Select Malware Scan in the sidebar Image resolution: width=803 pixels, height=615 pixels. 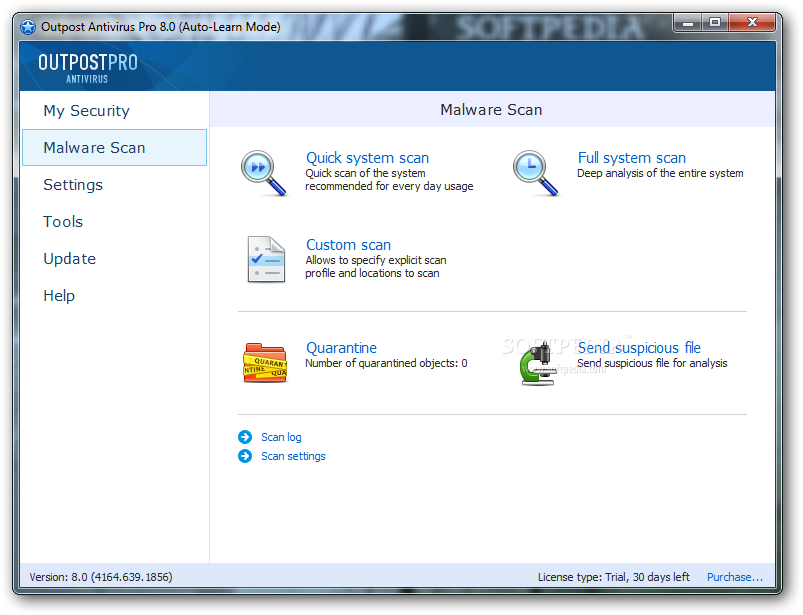[114, 147]
